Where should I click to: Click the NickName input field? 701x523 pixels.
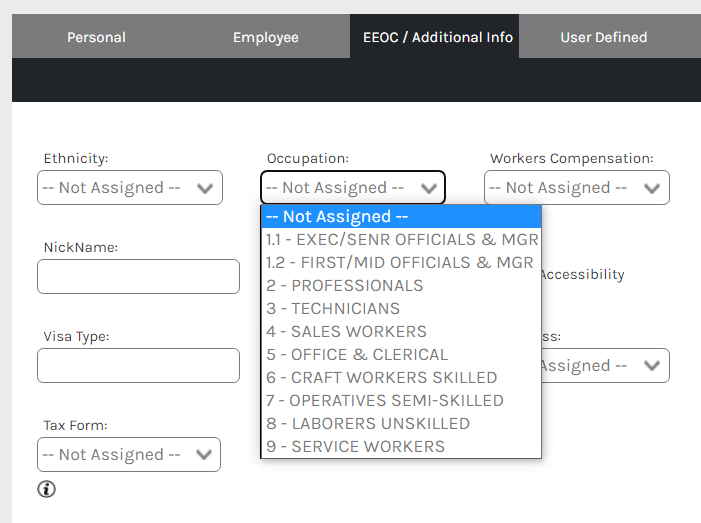click(x=138, y=277)
